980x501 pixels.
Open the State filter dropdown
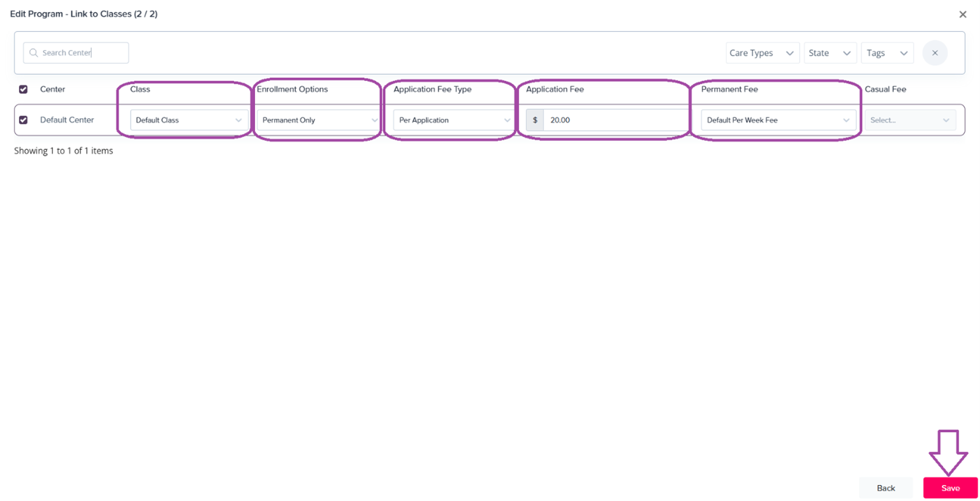pyautogui.click(x=830, y=52)
